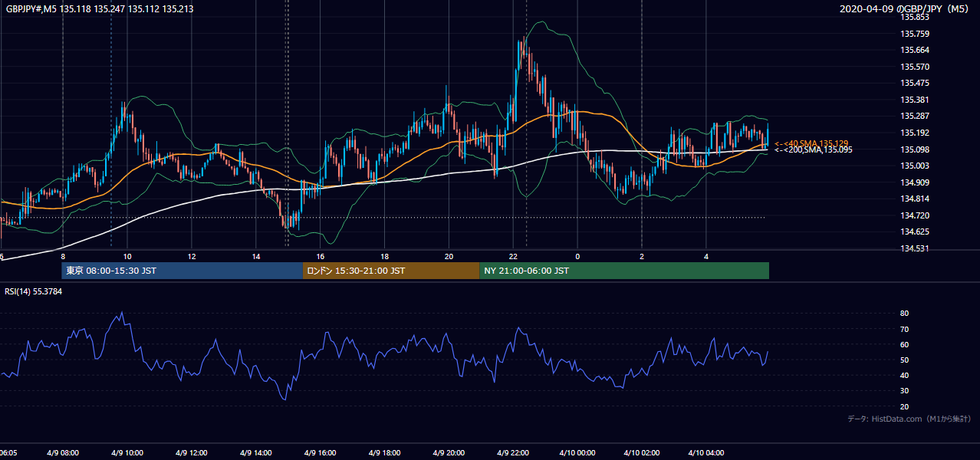
Task: Select the NY 21:00-06:00 JST session bar
Action: coord(624,271)
